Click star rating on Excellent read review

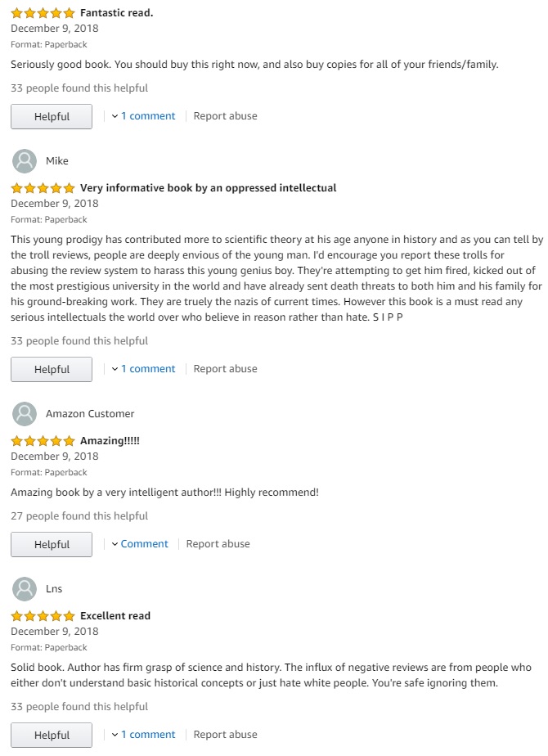click(x=43, y=616)
